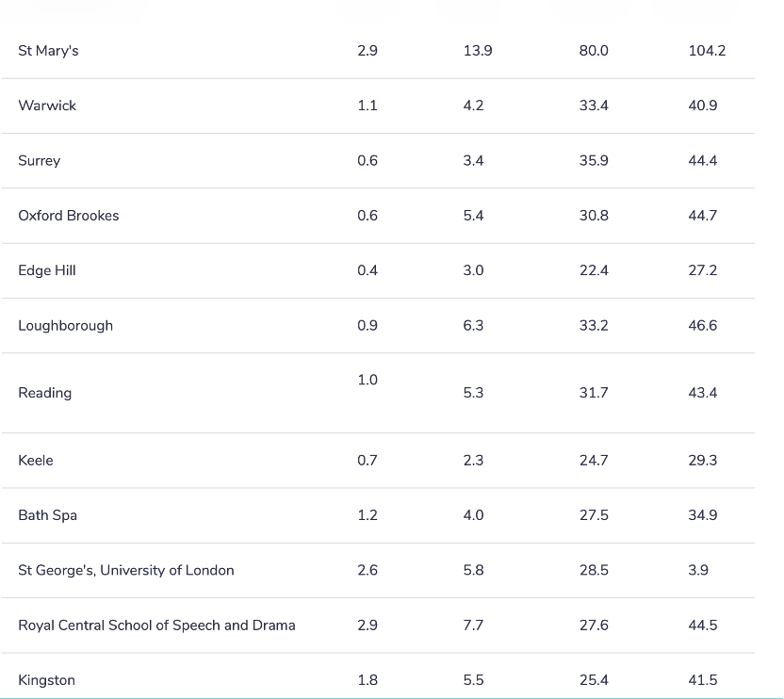
Task: Click the Kingston university name
Action: 46,680
